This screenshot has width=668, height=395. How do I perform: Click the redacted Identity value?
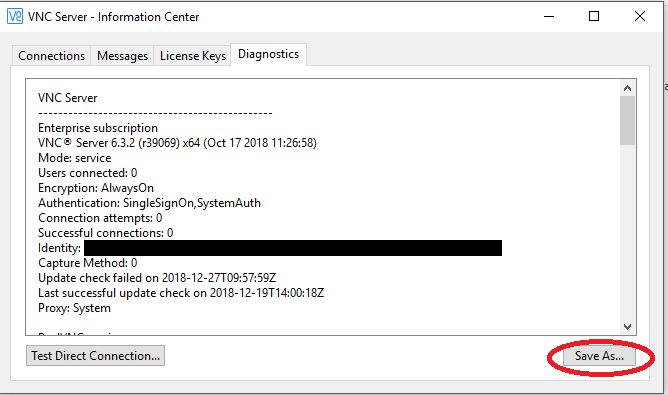[x=293, y=248]
